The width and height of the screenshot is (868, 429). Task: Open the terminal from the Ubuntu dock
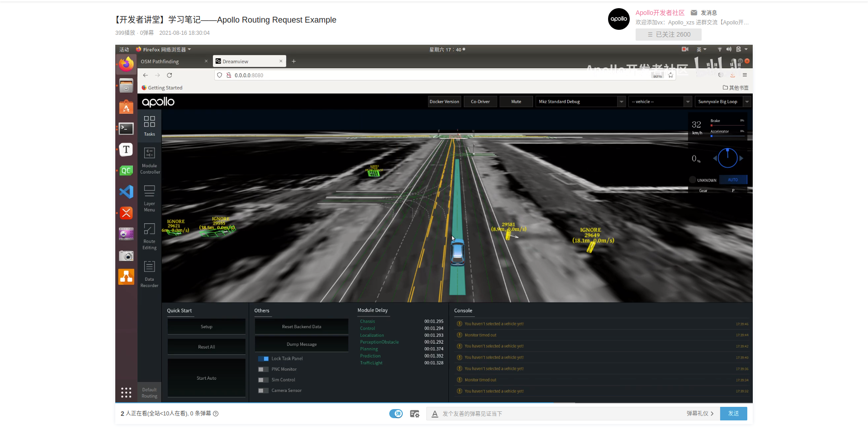(x=126, y=129)
